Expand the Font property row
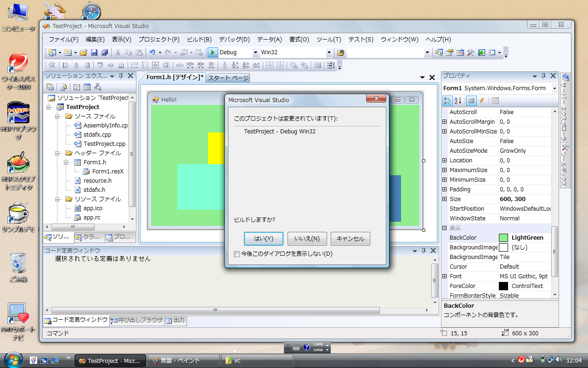This screenshot has width=588, height=368. (x=445, y=276)
